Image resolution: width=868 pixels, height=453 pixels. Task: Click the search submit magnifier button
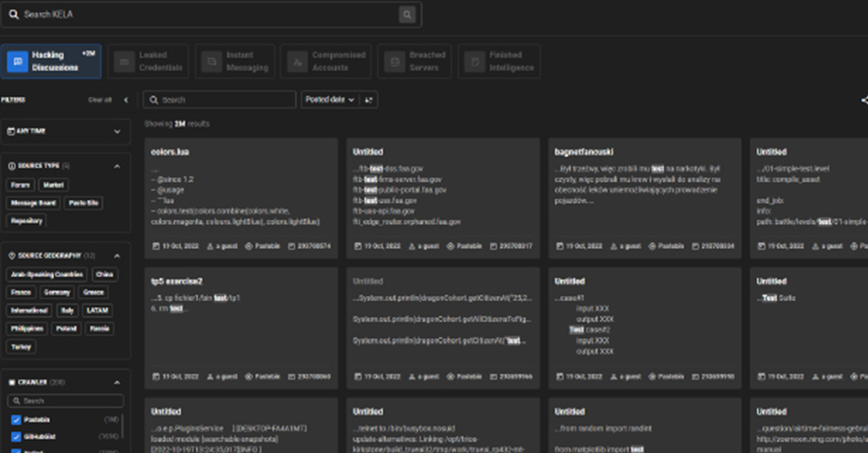(x=407, y=15)
